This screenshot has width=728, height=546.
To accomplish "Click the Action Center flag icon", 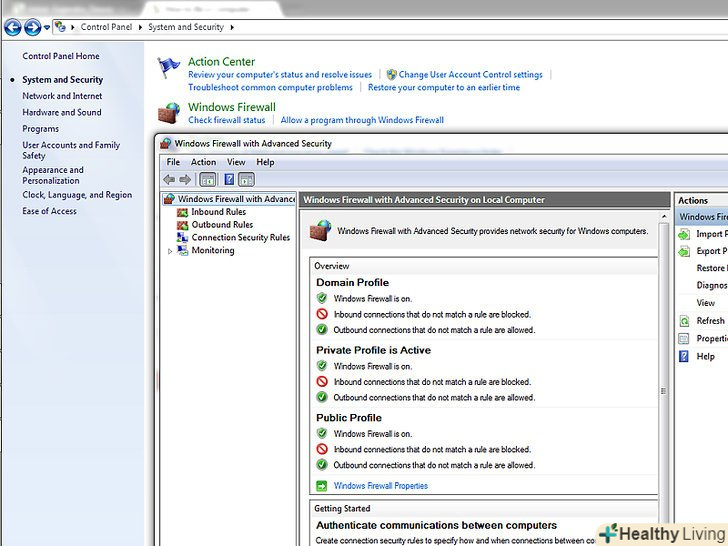I will point(168,68).
